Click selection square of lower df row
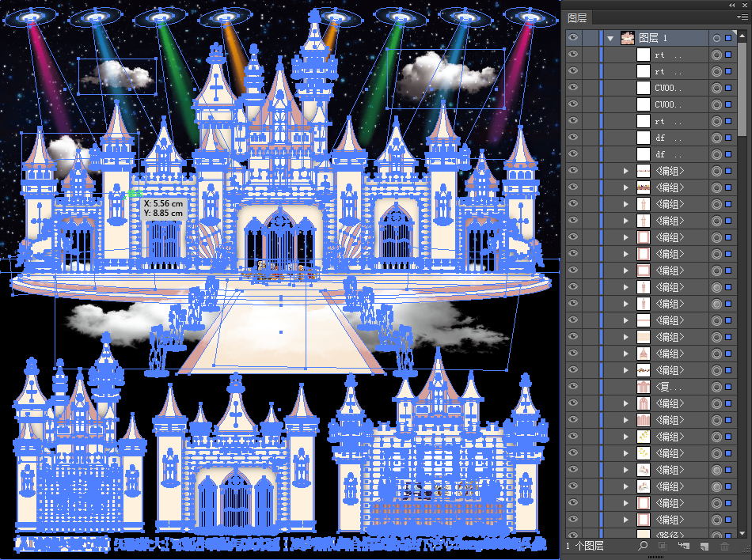The height and width of the screenshot is (560, 752). [728, 154]
